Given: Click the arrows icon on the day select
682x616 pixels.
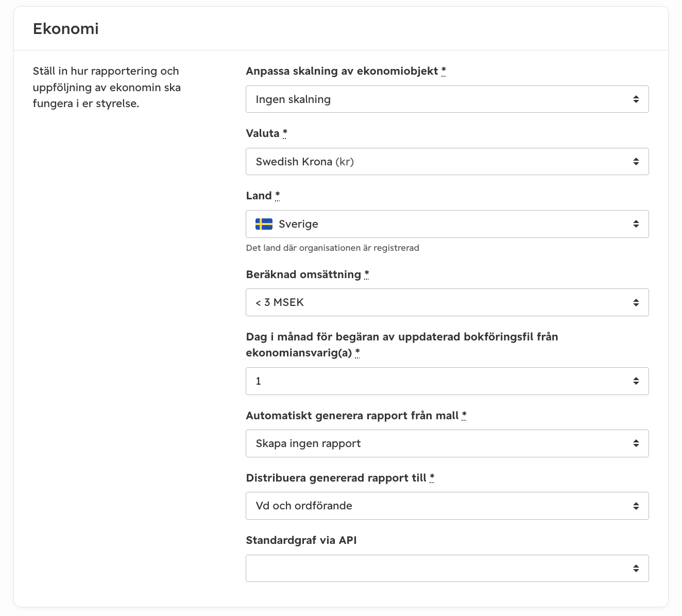Looking at the screenshot, I should 636,381.
